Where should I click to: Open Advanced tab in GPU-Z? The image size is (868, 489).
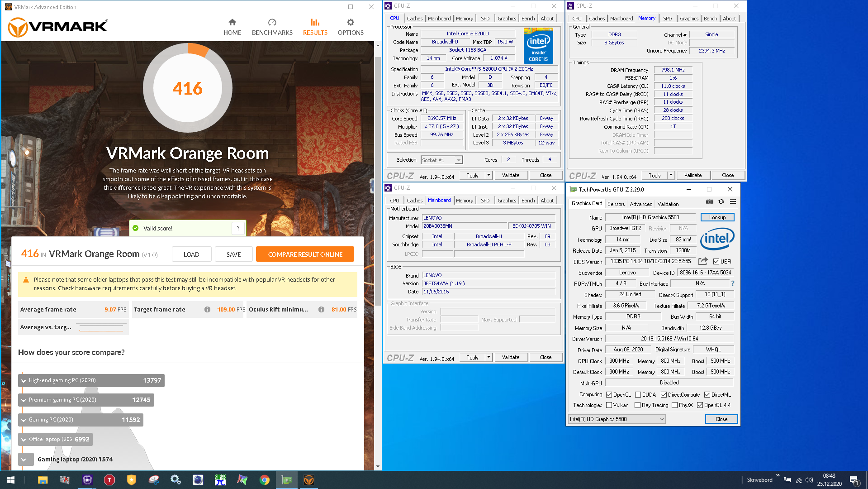pyautogui.click(x=641, y=204)
